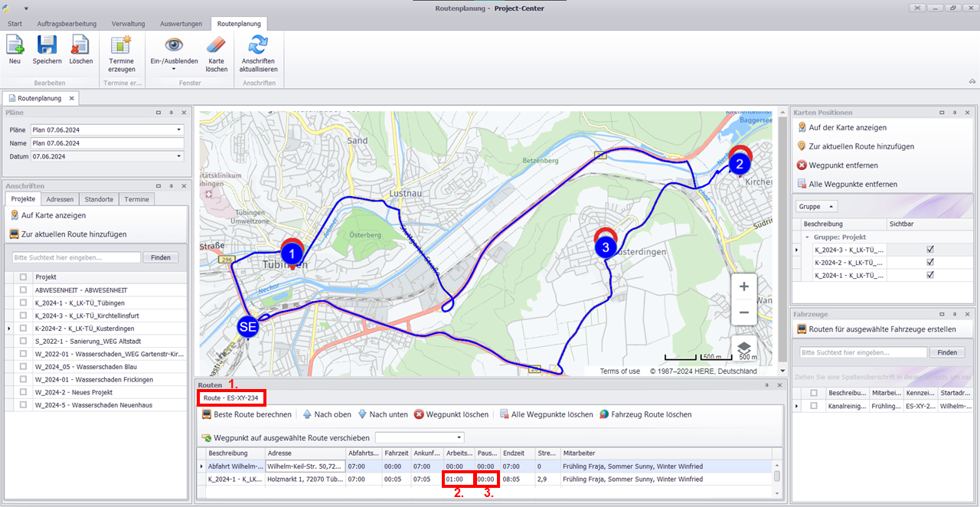
Task: Click the Routen table vertical scrollbar
Action: pyautogui.click(x=776, y=476)
